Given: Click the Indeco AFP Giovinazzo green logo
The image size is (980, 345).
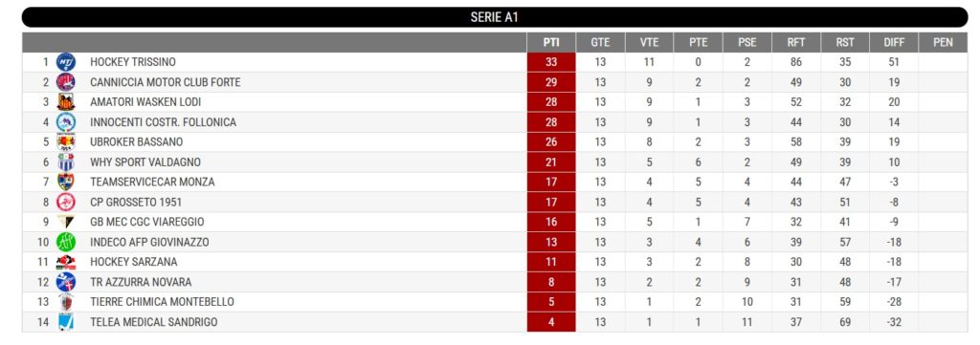Looking at the screenshot, I should point(66,242).
